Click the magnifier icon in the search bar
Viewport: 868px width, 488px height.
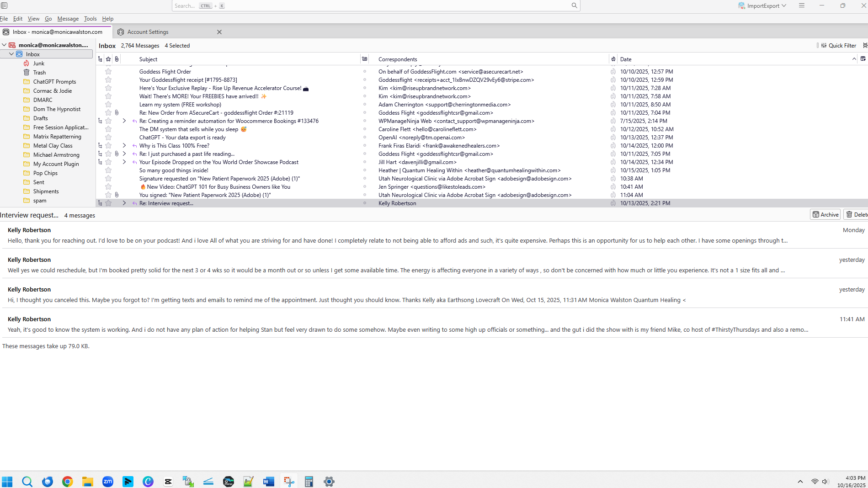pos(574,5)
